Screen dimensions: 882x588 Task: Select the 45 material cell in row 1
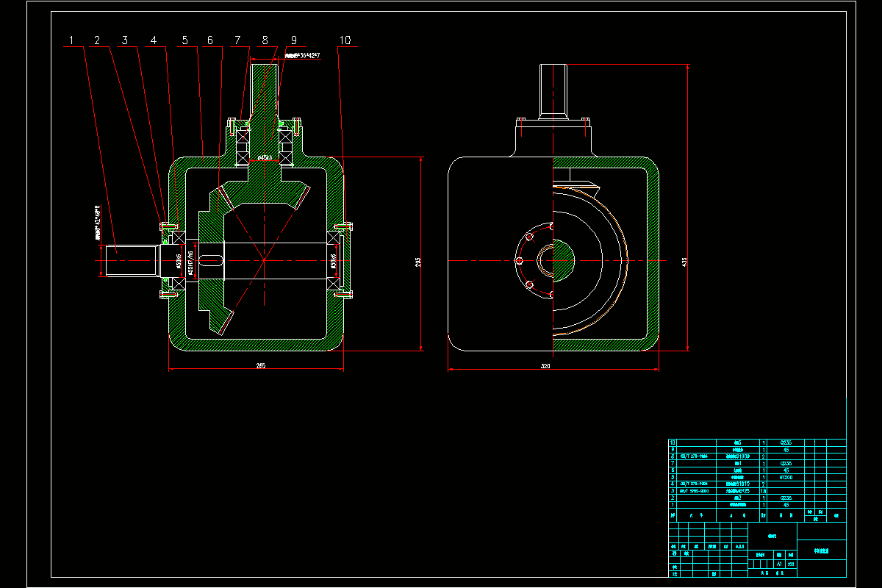pyautogui.click(x=786, y=505)
